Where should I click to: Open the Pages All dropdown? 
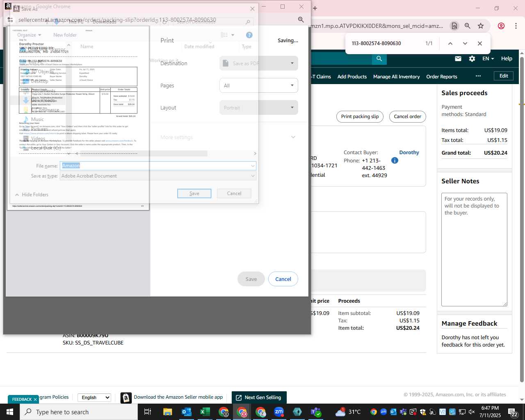click(x=259, y=85)
